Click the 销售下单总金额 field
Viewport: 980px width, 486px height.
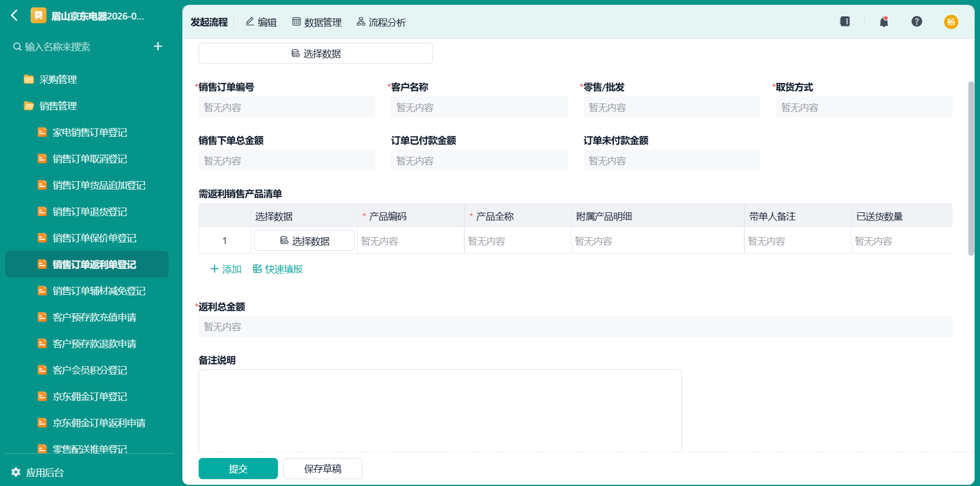[x=287, y=161]
